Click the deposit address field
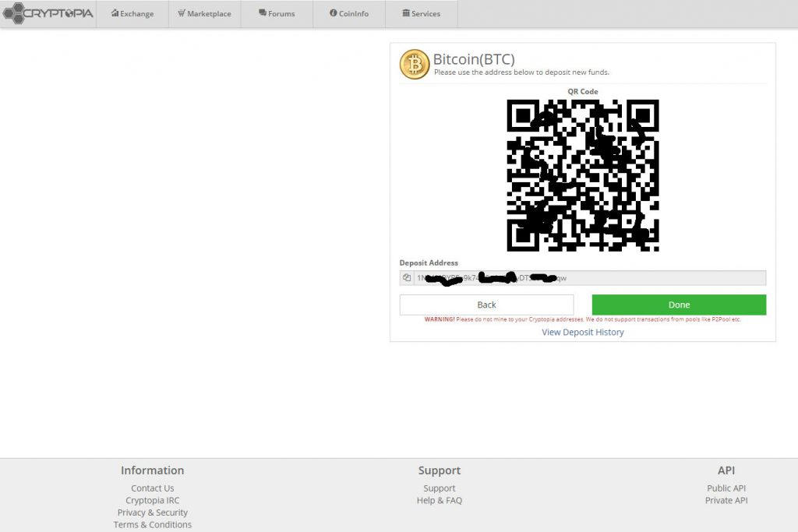Viewport: 798px width, 532px height. 589,278
